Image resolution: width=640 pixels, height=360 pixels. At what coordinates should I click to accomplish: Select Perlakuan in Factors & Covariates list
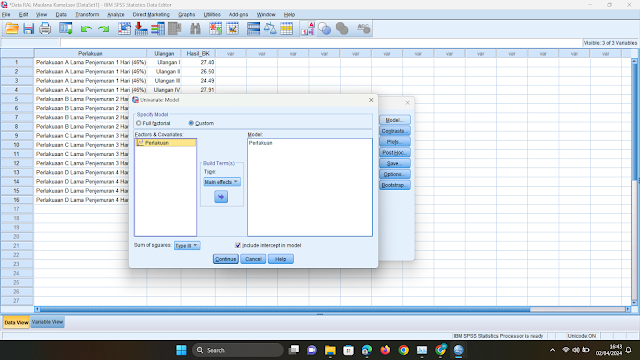(166, 143)
